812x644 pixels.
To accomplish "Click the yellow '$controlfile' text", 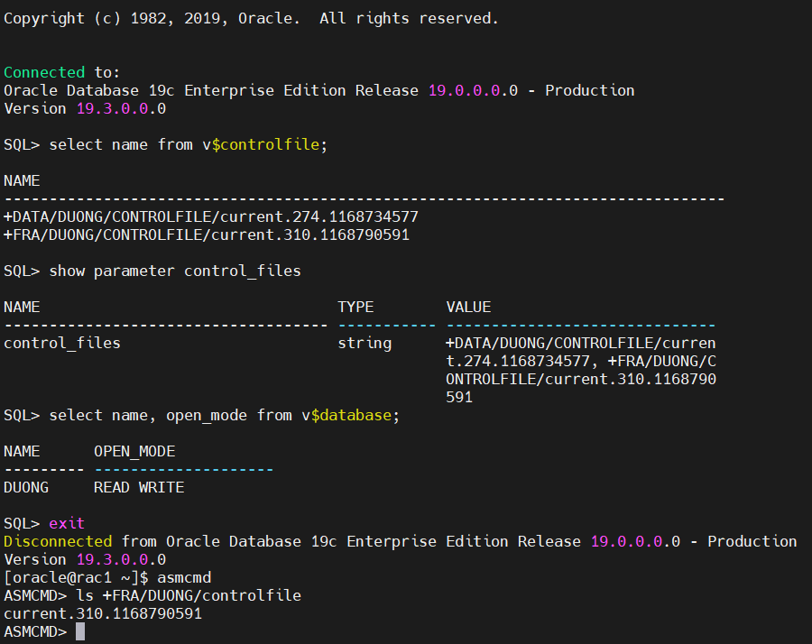I will click(x=265, y=144).
